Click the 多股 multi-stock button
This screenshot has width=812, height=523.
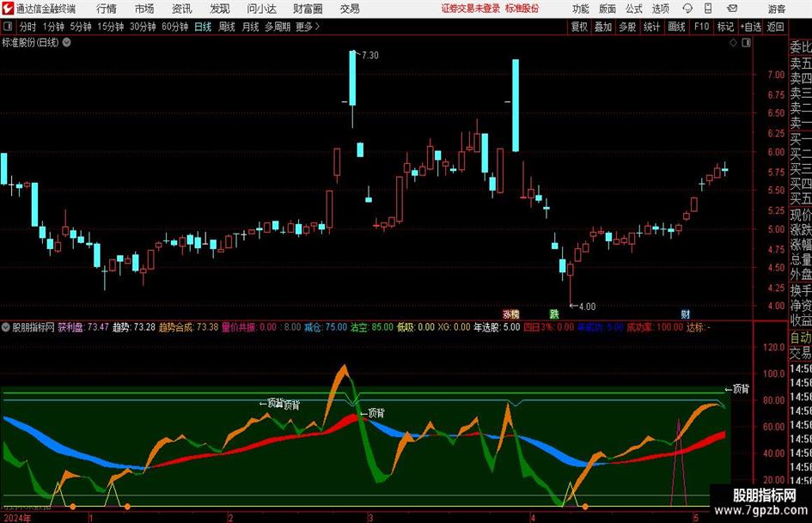(627, 27)
